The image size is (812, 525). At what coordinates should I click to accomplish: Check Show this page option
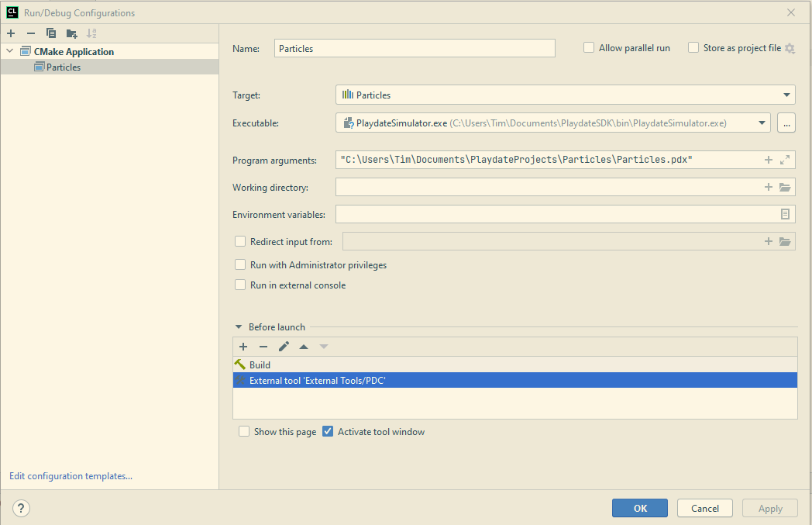tap(244, 432)
